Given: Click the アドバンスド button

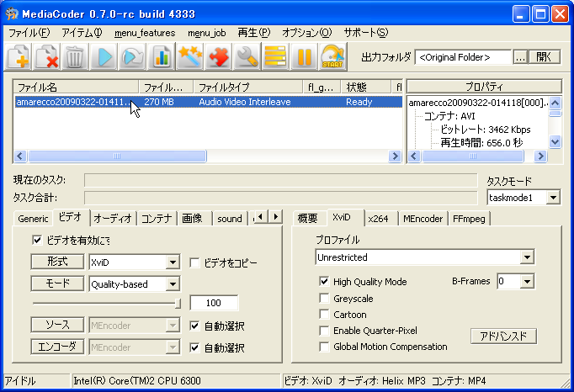Looking at the screenshot, I should (x=503, y=336).
